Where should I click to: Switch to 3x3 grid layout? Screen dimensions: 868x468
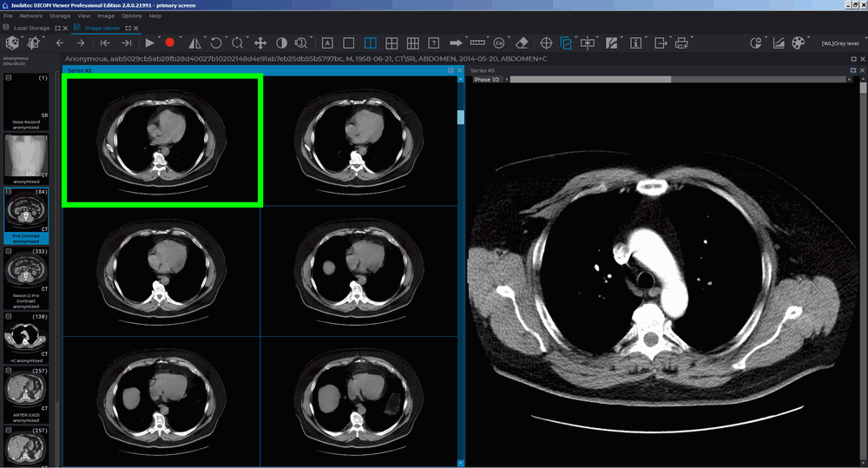[412, 43]
